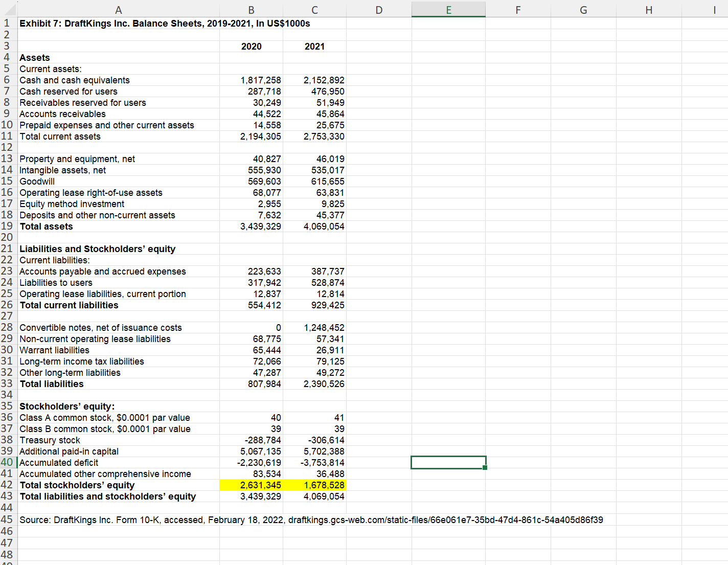728x565 pixels.
Task: Click Total assets 3,439,329 in row 19
Action: (x=260, y=227)
